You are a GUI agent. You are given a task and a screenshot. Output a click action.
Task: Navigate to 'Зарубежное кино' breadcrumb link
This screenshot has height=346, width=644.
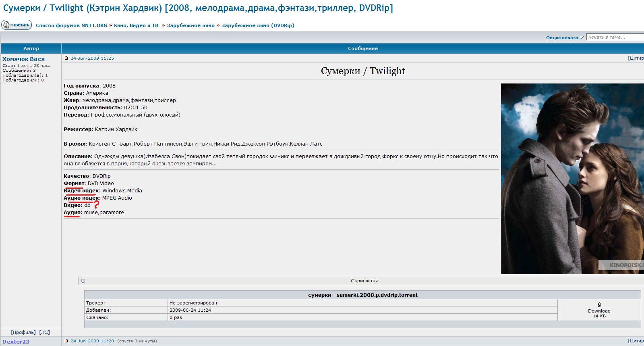pos(191,25)
